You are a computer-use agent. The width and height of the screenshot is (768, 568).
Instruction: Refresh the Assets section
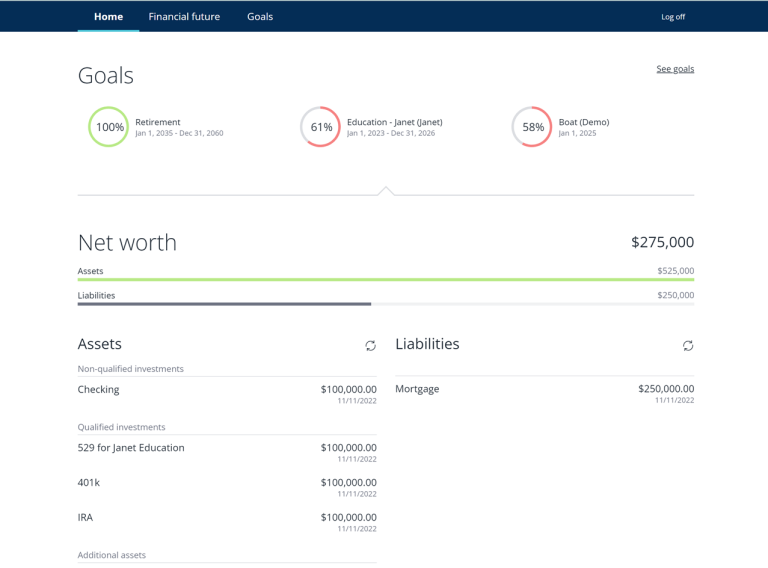tap(370, 345)
